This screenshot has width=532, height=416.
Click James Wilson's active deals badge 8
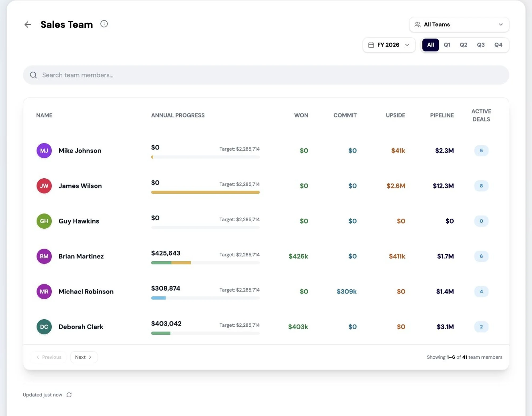[481, 186]
